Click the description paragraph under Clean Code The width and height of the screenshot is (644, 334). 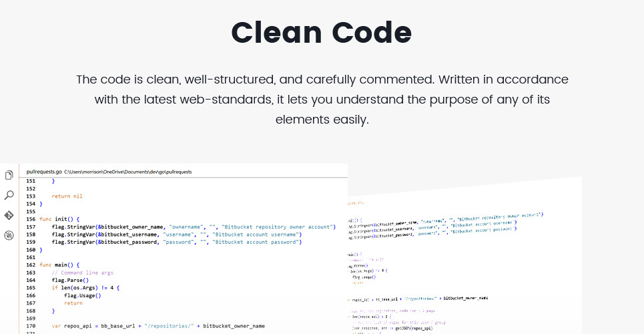coord(322,100)
